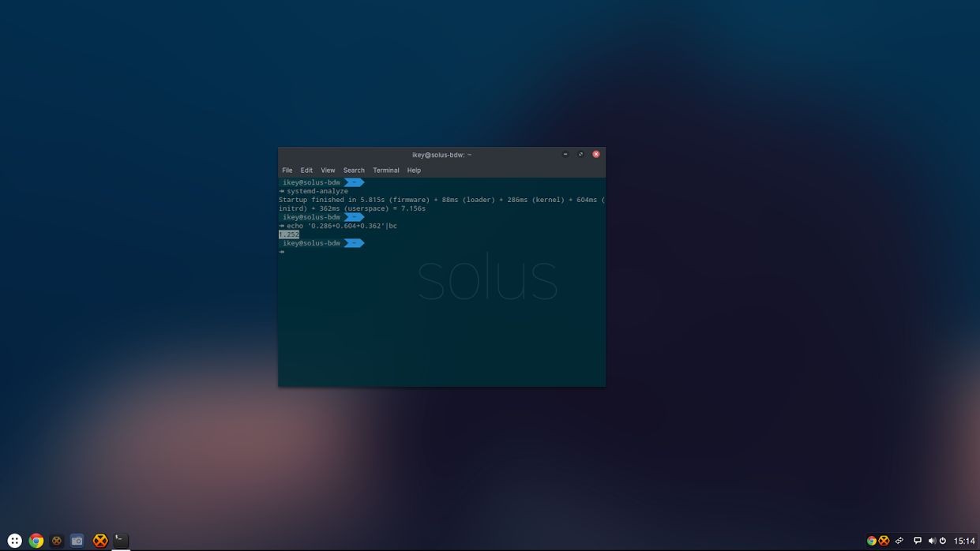Click the HexChat system tray icon

click(884, 540)
